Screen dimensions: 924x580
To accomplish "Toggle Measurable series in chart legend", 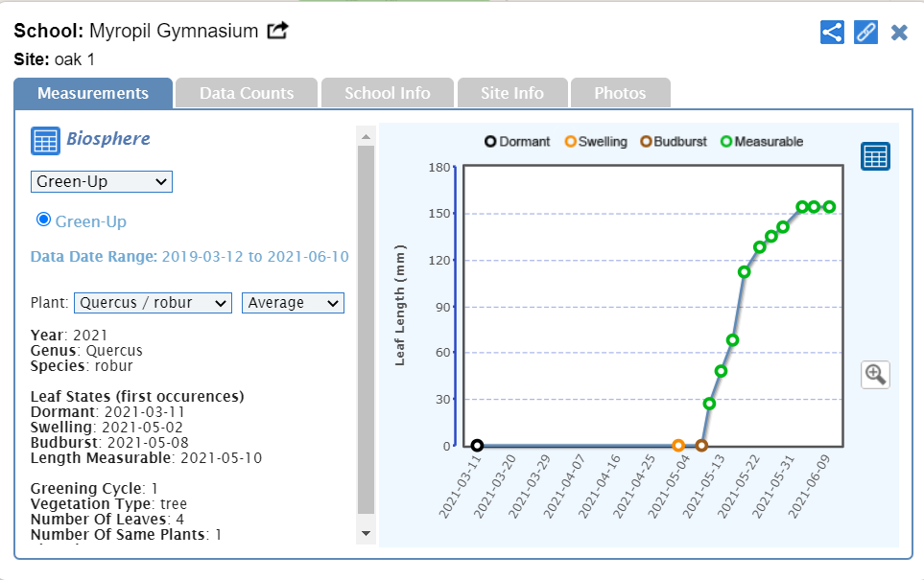I will pyautogui.click(x=761, y=142).
